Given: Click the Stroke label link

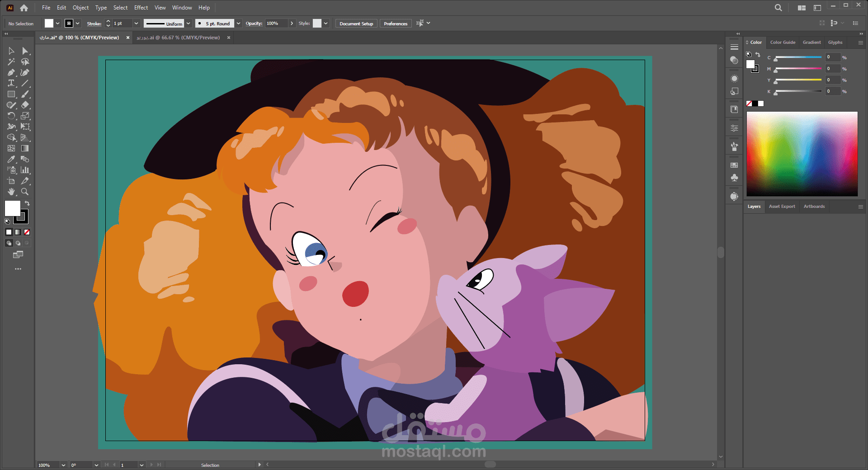Looking at the screenshot, I should (x=94, y=23).
